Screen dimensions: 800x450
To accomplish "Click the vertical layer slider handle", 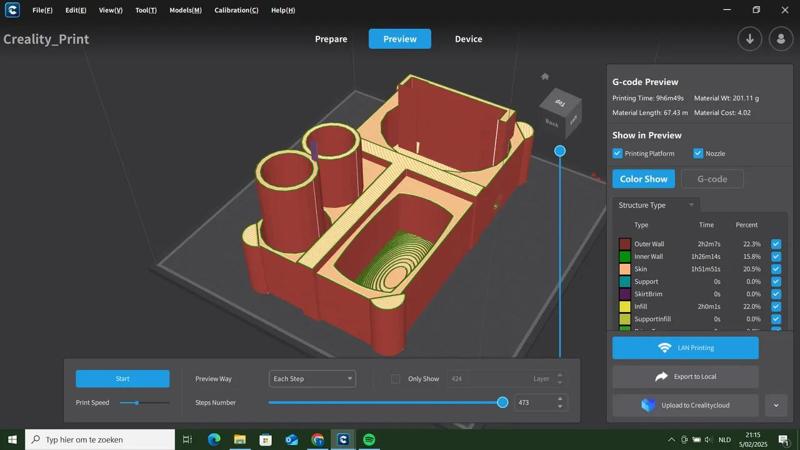I will point(560,151).
